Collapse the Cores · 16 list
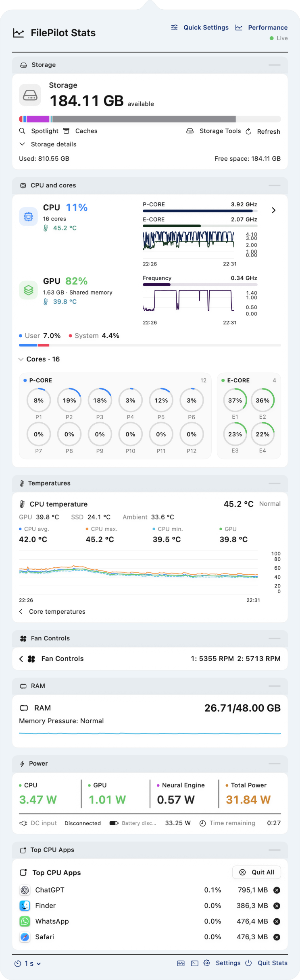The image size is (300, 980). 39,359
